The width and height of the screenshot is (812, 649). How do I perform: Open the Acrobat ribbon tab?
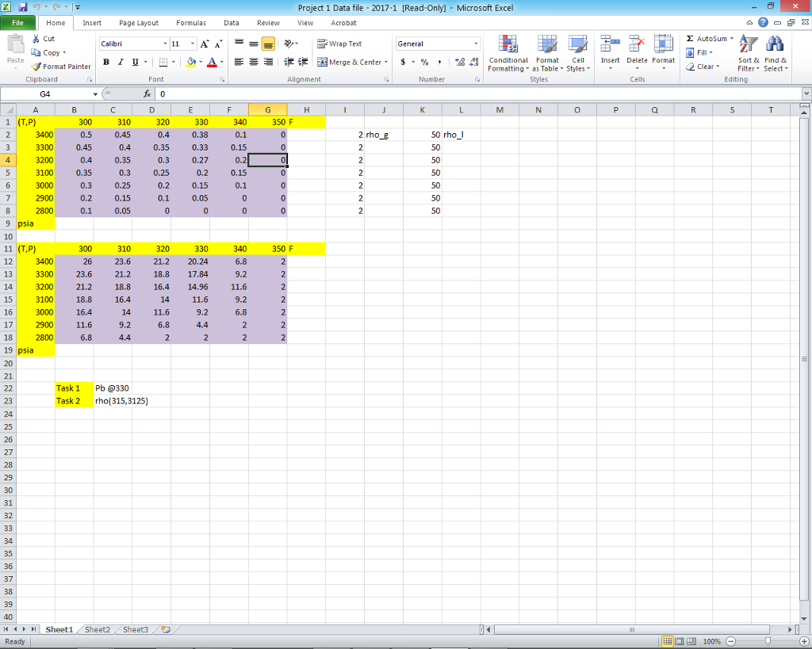tap(343, 23)
